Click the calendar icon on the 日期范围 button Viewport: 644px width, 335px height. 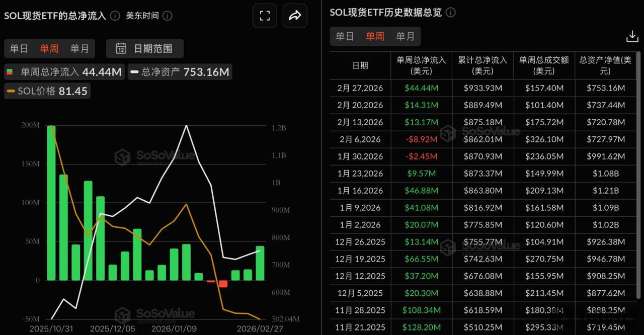pos(121,49)
